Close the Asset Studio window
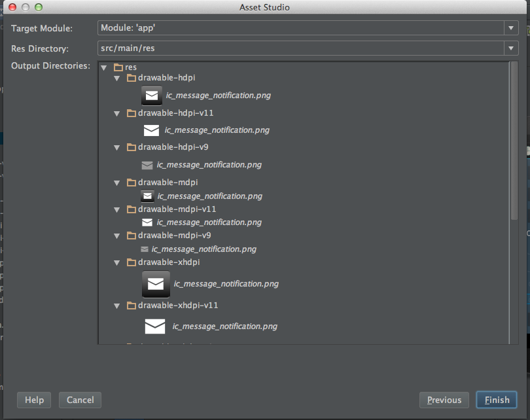Viewport: 530px width, 420px height. (12, 7)
